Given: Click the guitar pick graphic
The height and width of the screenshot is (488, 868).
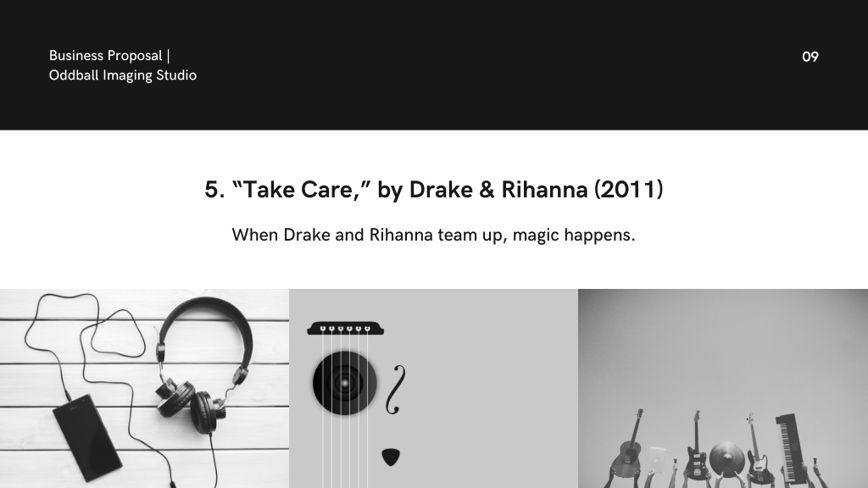Looking at the screenshot, I should pyautogui.click(x=391, y=457).
